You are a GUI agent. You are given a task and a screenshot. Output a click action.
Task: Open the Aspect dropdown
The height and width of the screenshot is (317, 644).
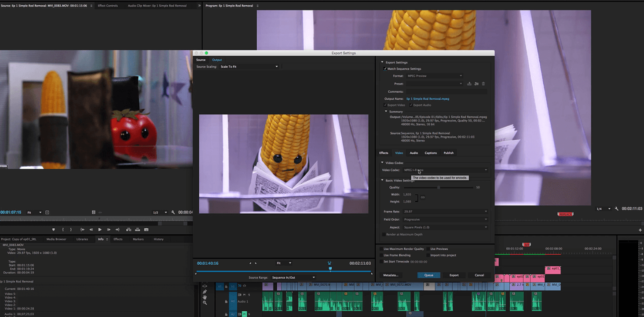tap(446, 227)
